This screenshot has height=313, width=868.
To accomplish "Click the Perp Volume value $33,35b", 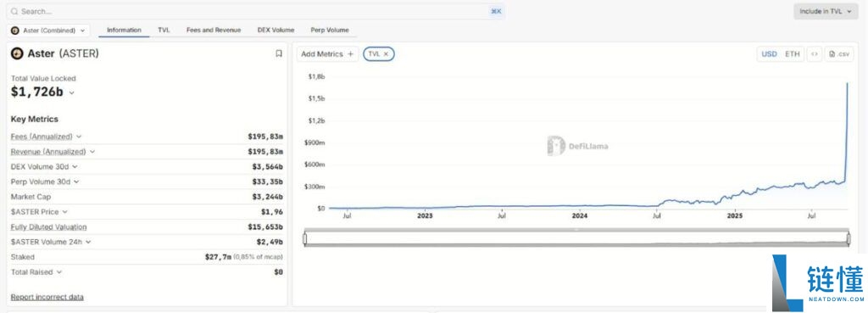I will [267, 182].
